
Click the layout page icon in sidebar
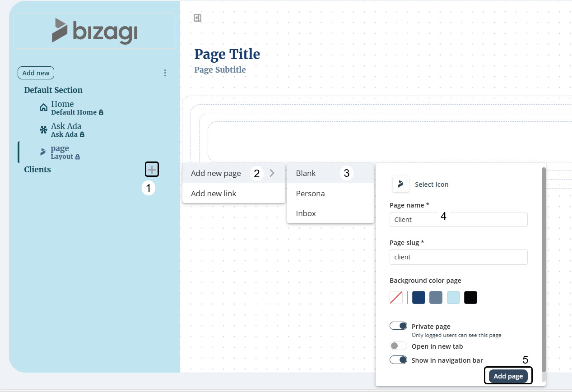pyautogui.click(x=43, y=152)
